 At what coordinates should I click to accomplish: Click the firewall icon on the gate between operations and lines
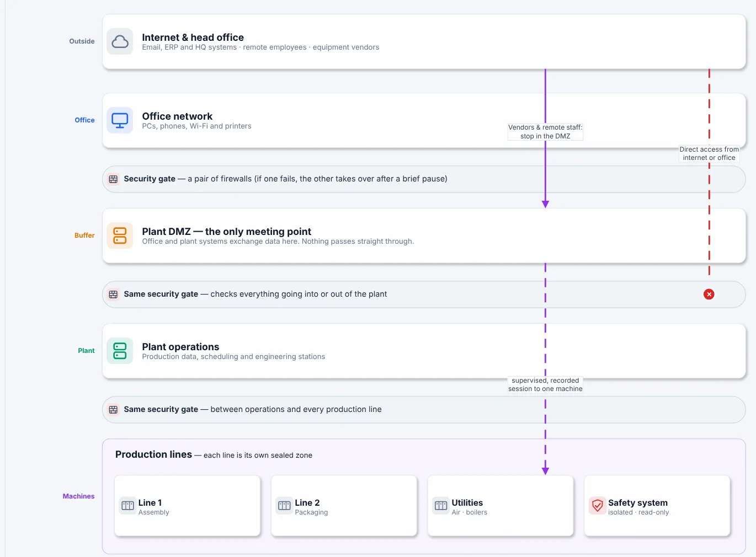pyautogui.click(x=113, y=410)
